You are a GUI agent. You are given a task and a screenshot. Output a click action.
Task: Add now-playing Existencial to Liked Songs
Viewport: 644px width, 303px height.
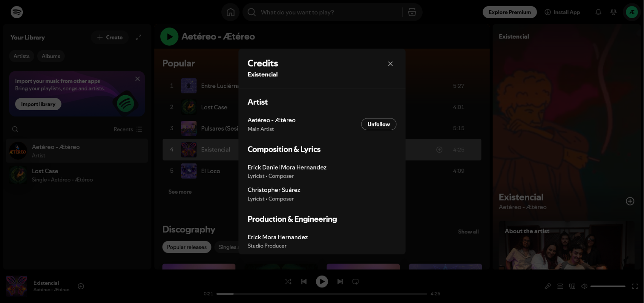[81, 286]
